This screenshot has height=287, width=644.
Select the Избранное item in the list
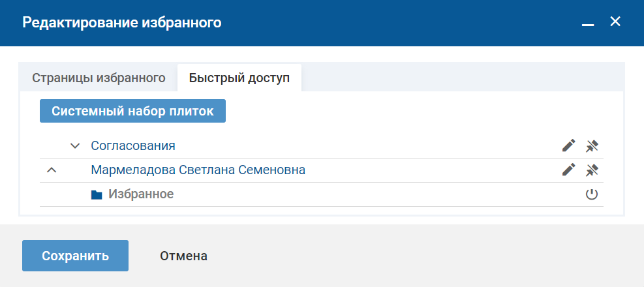141,194
